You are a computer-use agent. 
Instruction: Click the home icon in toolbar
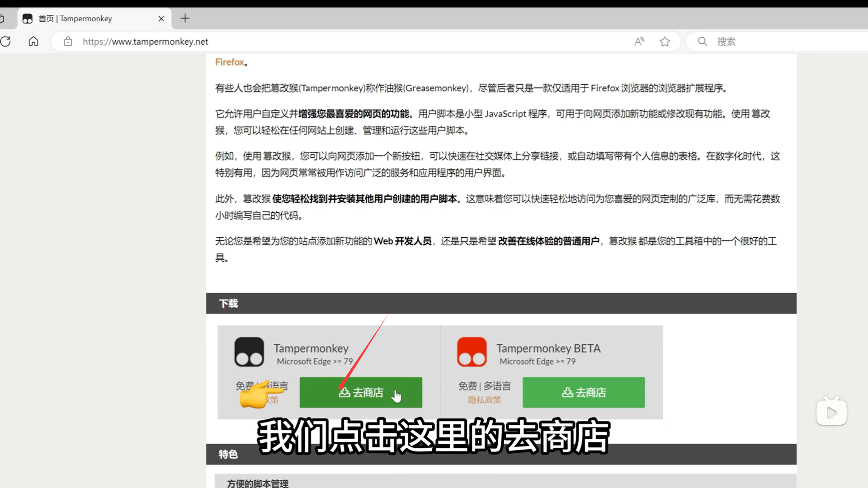[33, 42]
